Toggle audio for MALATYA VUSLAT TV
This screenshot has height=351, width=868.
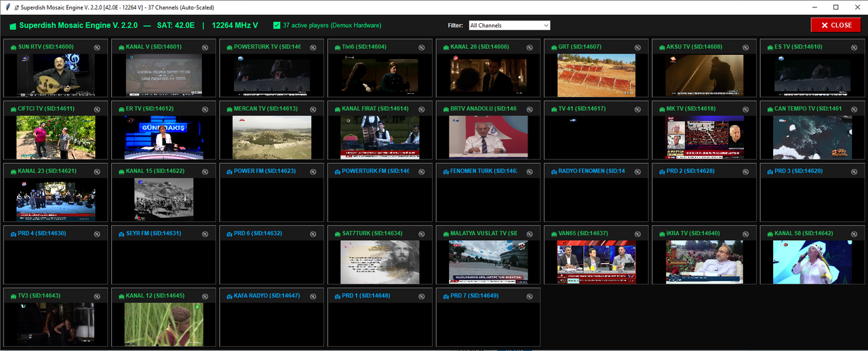(x=530, y=234)
